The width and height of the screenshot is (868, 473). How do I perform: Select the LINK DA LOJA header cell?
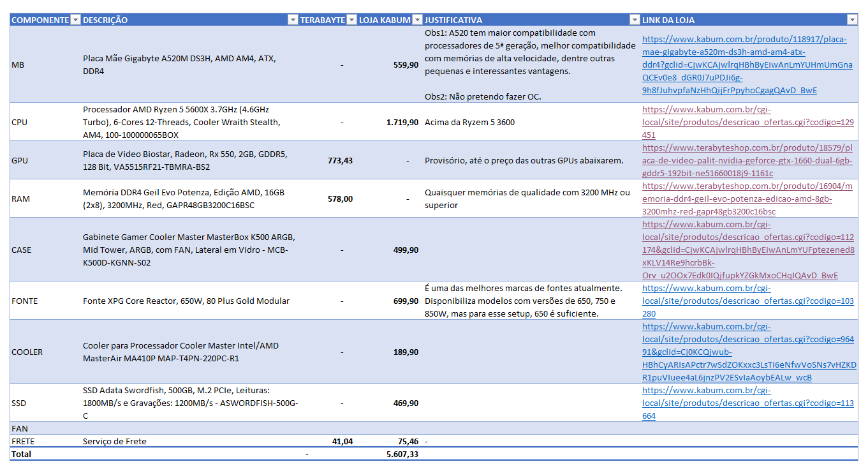[749, 20]
